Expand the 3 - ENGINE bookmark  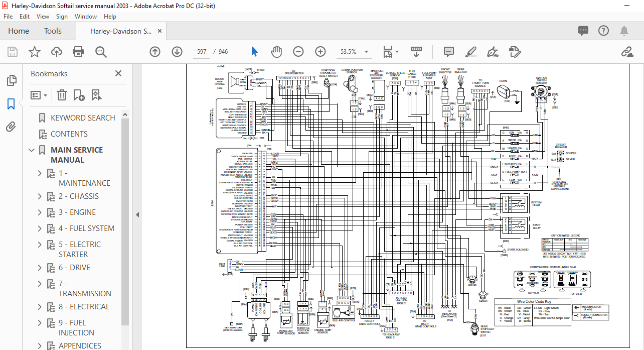click(40, 212)
